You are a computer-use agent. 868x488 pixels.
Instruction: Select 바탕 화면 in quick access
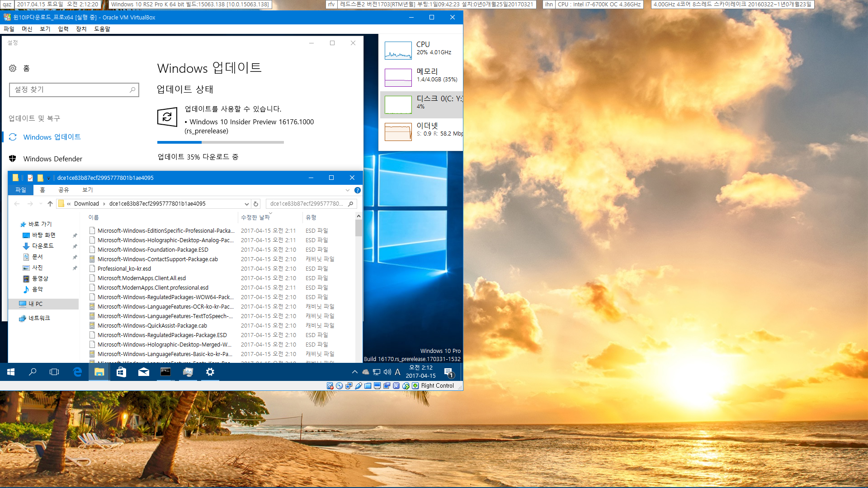click(x=44, y=235)
